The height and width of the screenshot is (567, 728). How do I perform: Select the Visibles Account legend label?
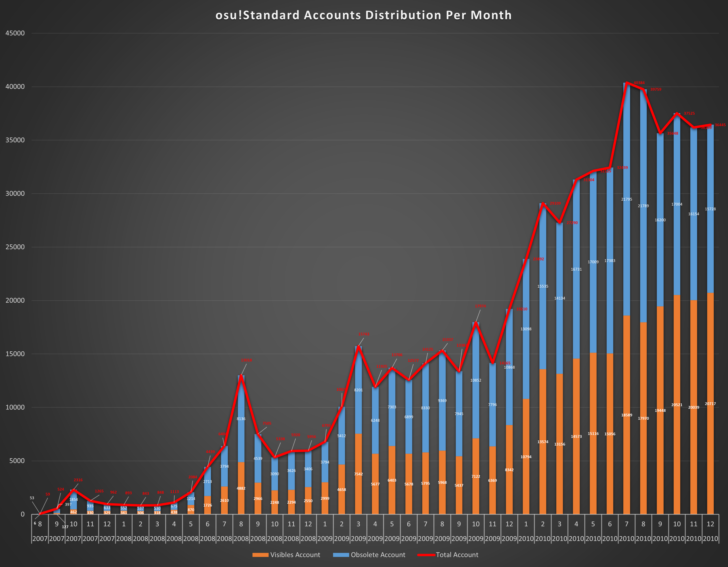(295, 555)
